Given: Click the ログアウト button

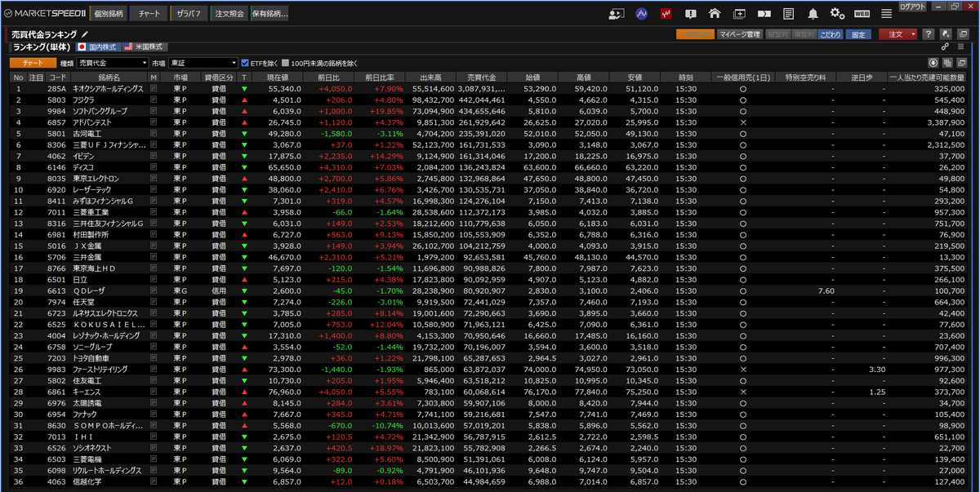Looking at the screenshot, I should (x=913, y=6).
